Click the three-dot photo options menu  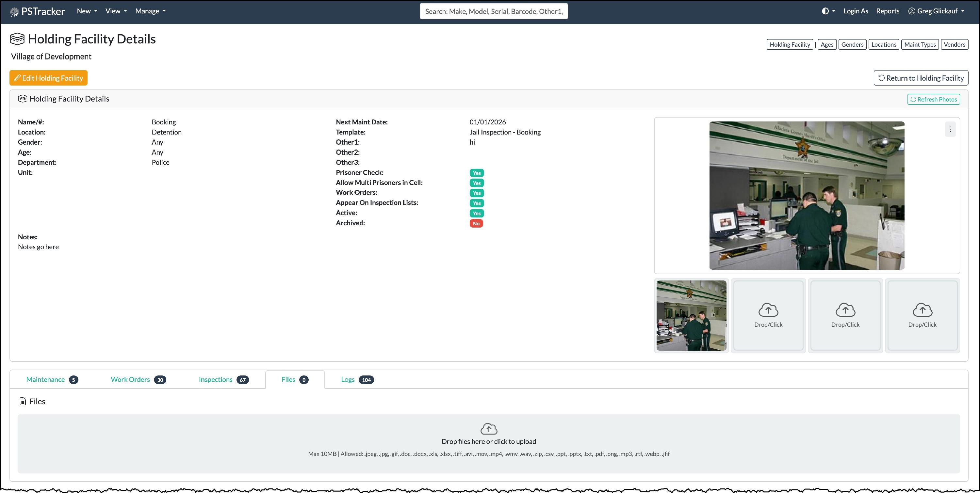pyautogui.click(x=950, y=129)
